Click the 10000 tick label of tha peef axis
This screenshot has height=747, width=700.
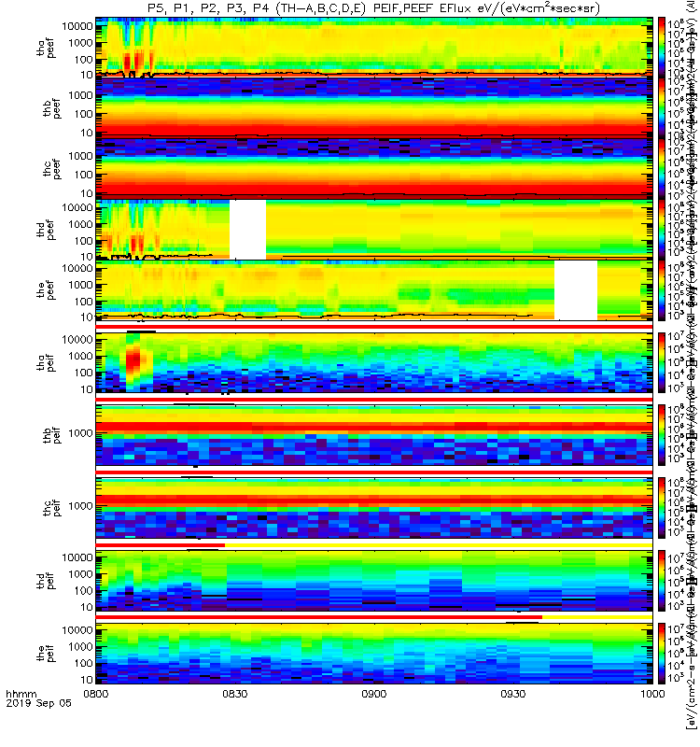77,26
